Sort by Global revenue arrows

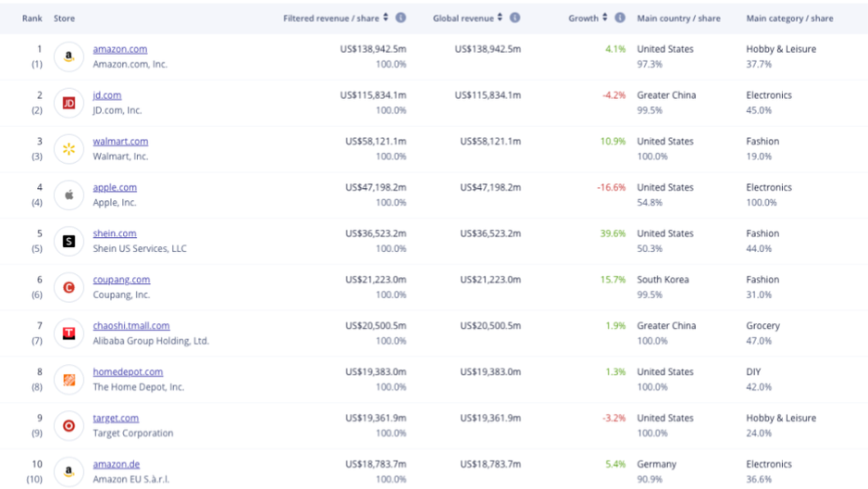point(500,18)
